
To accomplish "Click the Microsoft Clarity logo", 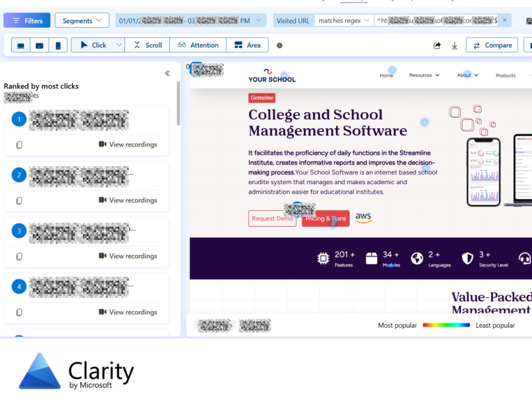I will 76,371.
